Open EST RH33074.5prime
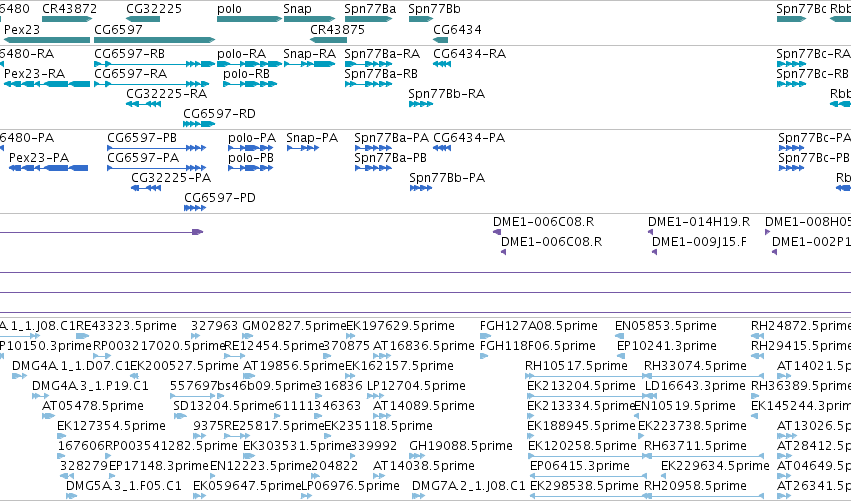The image size is (851, 501). (x=704, y=376)
